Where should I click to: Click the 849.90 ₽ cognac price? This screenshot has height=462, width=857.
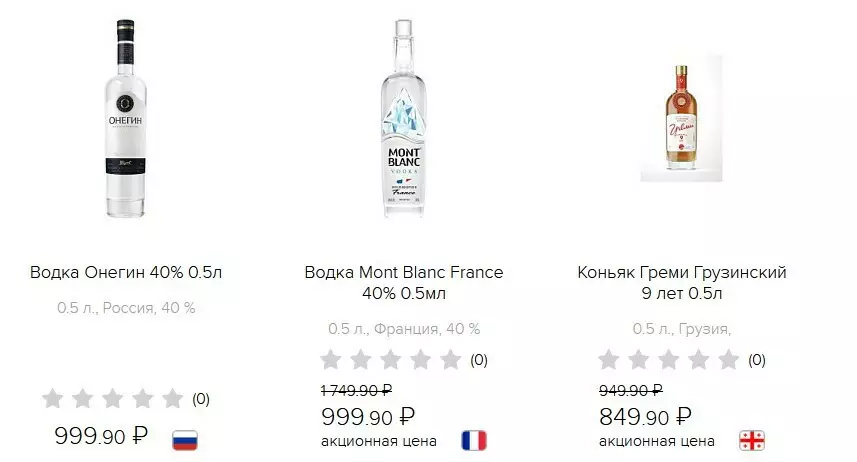(645, 416)
